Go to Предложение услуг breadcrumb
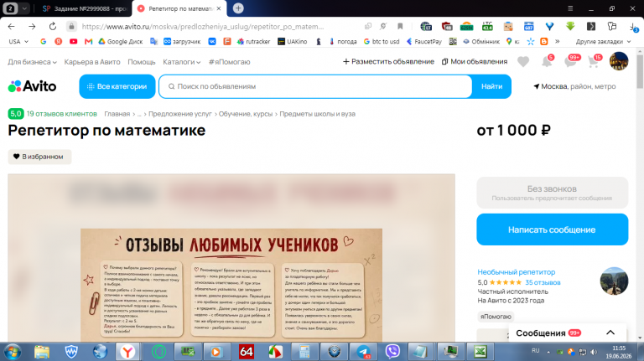The width and height of the screenshot is (644, 361). (x=180, y=114)
